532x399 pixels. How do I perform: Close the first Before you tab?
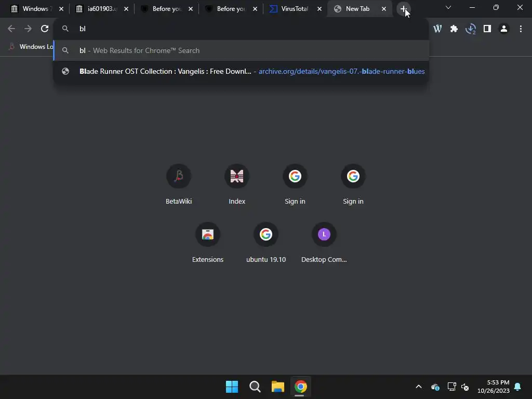tap(191, 9)
